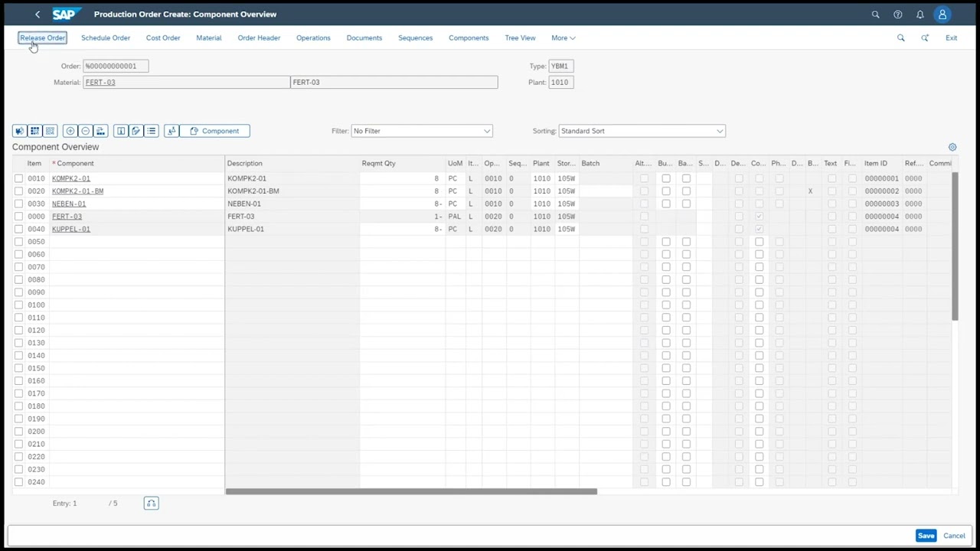Click the Type field showing YBM1
This screenshot has height=551, width=980.
click(x=561, y=66)
